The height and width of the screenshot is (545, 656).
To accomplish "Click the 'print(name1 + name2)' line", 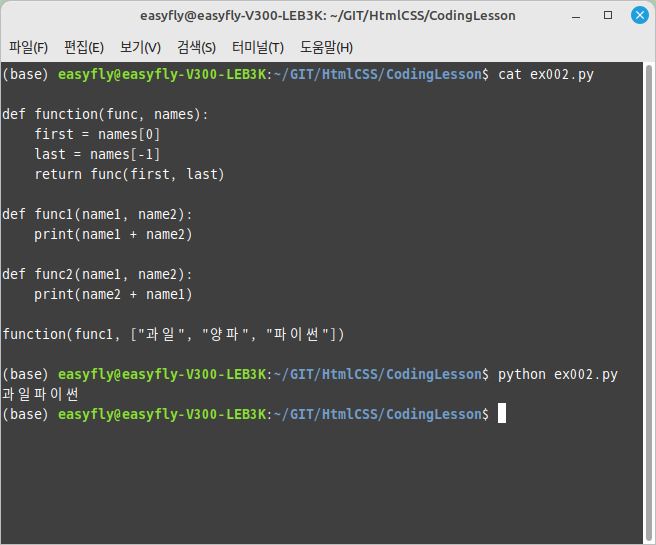I will click(113, 235).
